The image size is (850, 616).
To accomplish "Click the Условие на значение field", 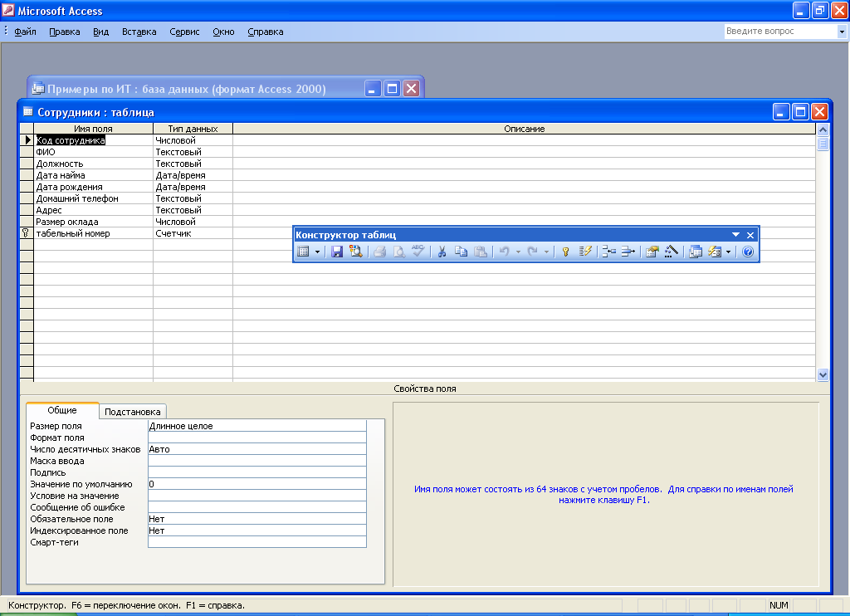I will (x=257, y=496).
